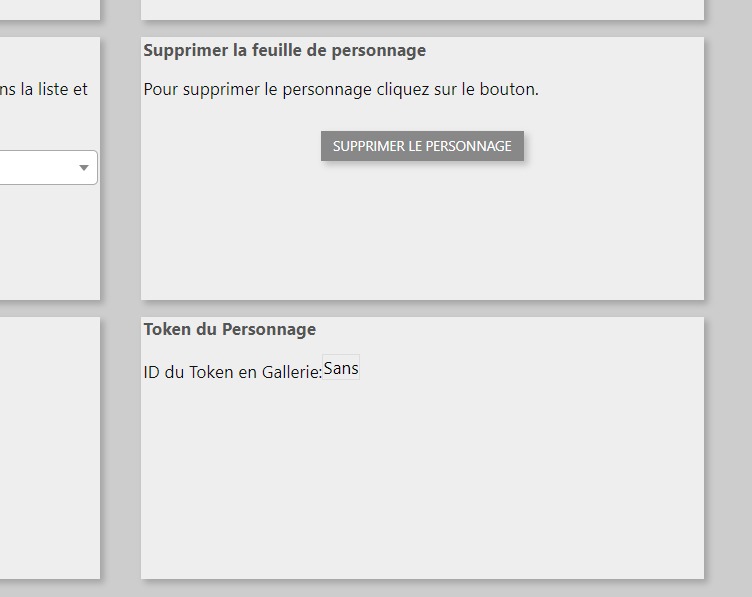Click the partially visible panel at top left
The height and width of the screenshot is (597, 752).
48,8
